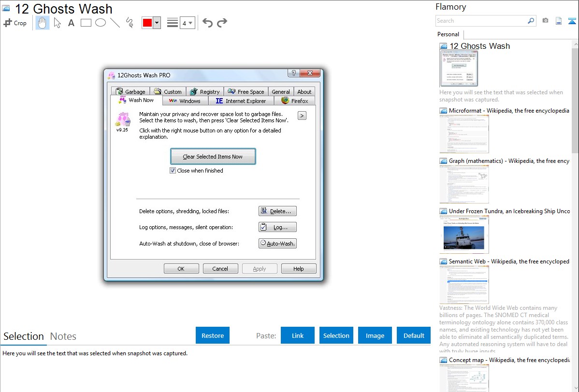Screen dimensions: 579x392
Task: Paste as Image
Action: pos(375,335)
